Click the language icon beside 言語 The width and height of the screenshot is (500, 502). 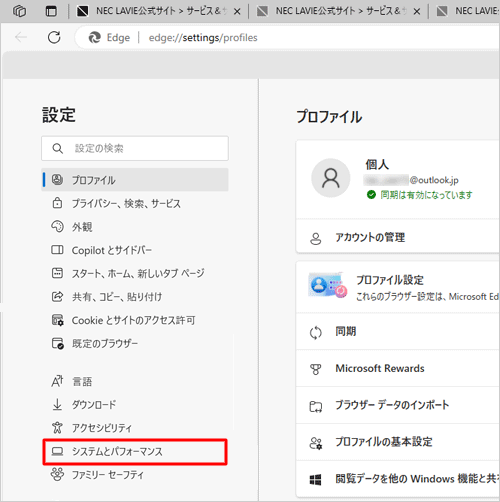[57, 381]
